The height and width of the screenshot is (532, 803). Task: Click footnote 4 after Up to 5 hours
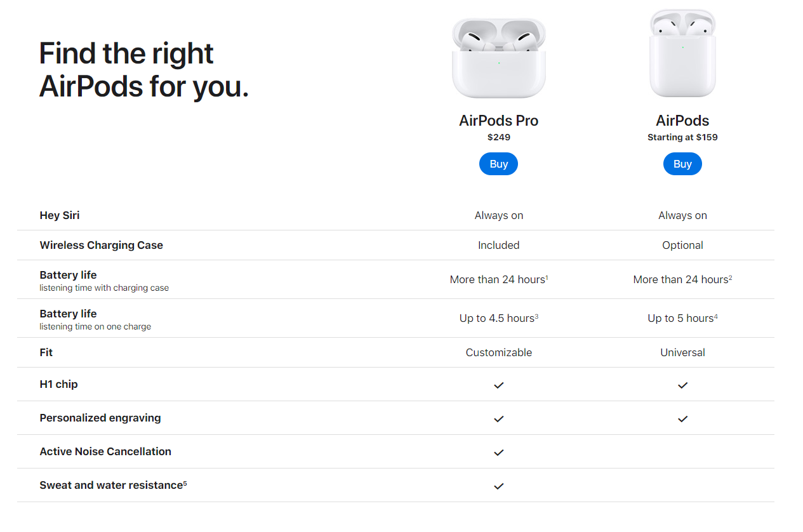[716, 316]
